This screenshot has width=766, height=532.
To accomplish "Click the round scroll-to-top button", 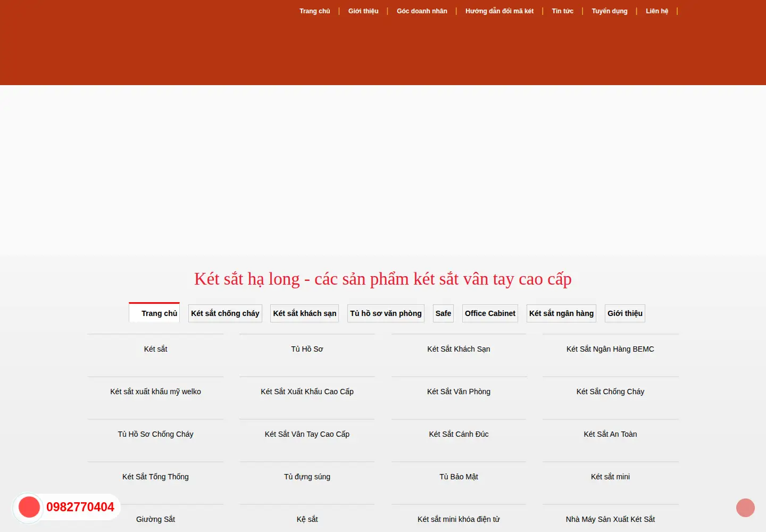I will (745, 508).
